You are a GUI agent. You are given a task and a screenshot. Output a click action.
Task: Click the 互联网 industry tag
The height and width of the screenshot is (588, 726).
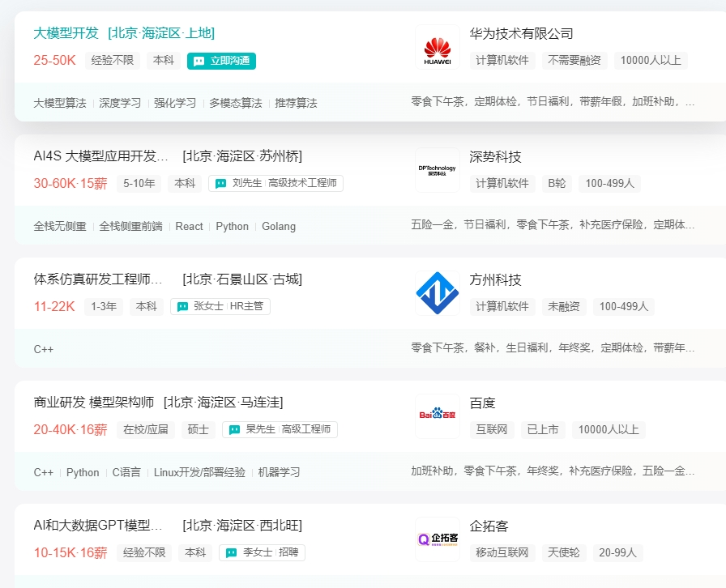click(491, 430)
